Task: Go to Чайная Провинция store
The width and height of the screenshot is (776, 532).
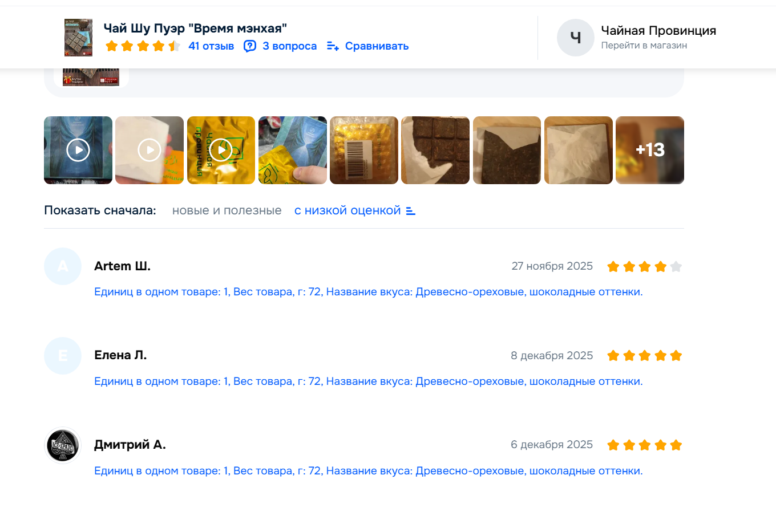Action: point(658,31)
